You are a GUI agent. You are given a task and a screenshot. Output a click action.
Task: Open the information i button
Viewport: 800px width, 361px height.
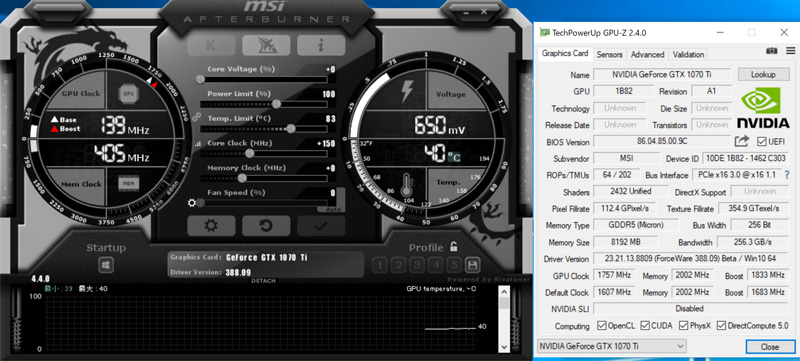pos(321,45)
